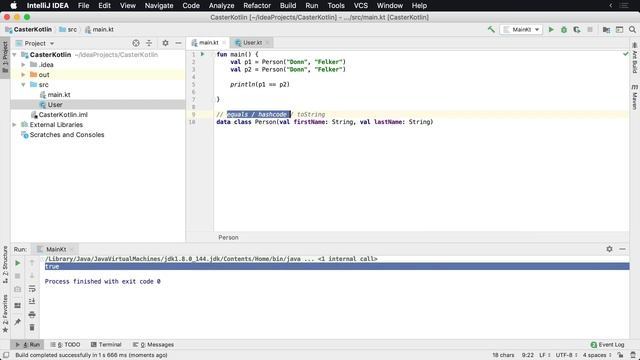Start debugging with the bug icon
640x360 pixels.
(564, 29)
